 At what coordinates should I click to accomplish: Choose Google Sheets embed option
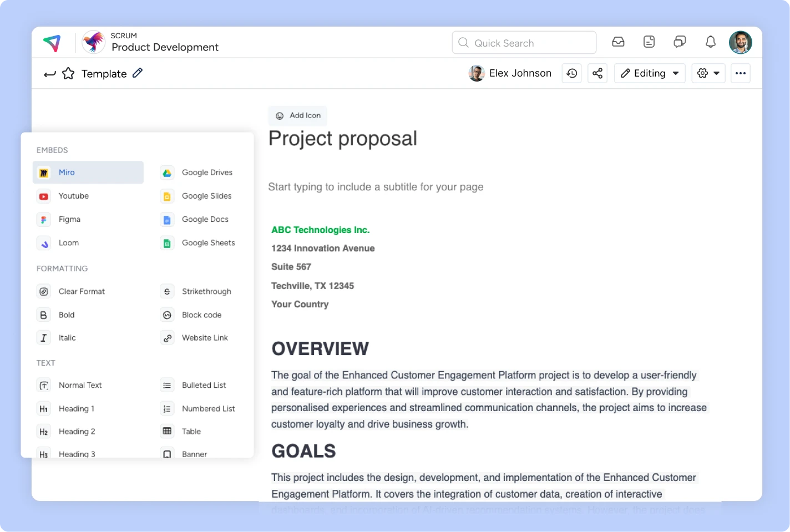pyautogui.click(x=208, y=243)
